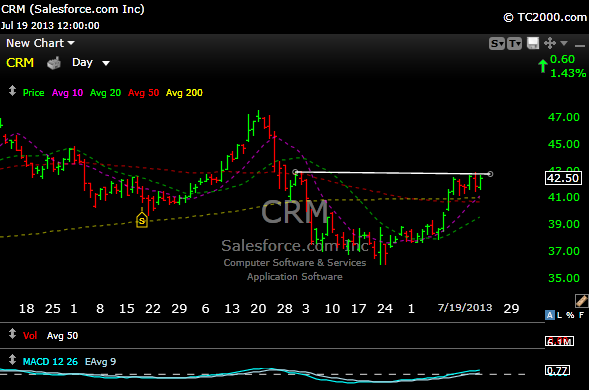Image resolution: width=589 pixels, height=390 pixels.
Task: Click the company info icon beside CRM
Action: click(54, 63)
